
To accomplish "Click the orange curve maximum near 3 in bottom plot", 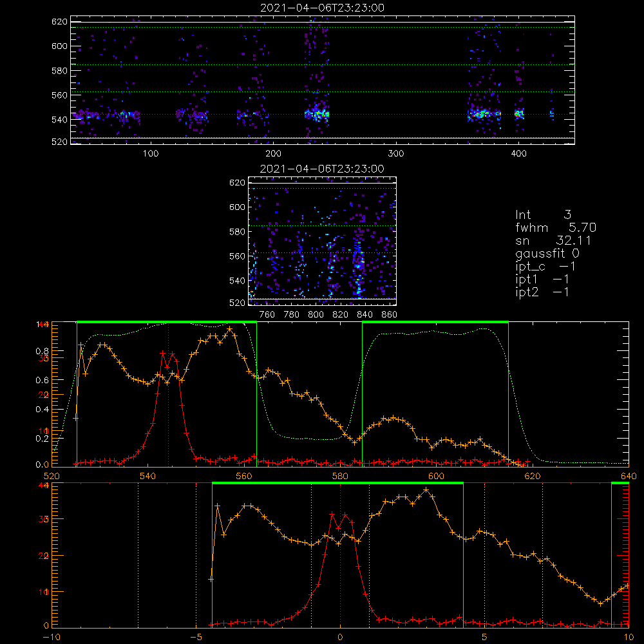I will 427,489.
